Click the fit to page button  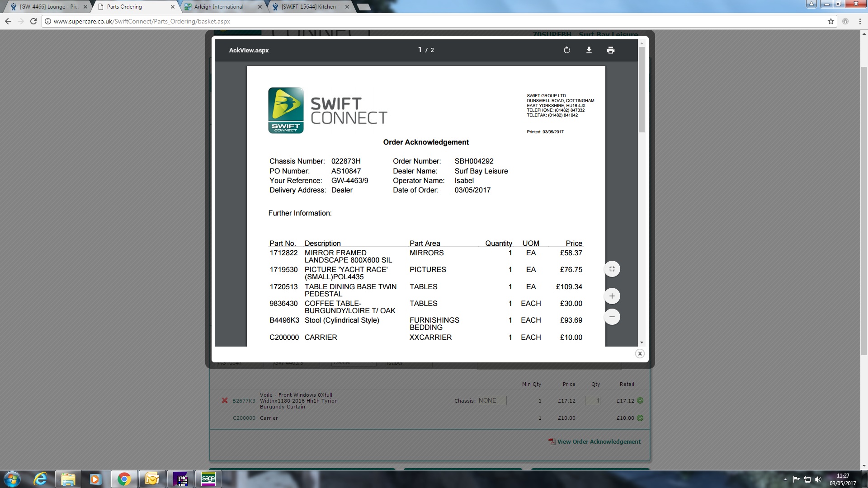[612, 269]
